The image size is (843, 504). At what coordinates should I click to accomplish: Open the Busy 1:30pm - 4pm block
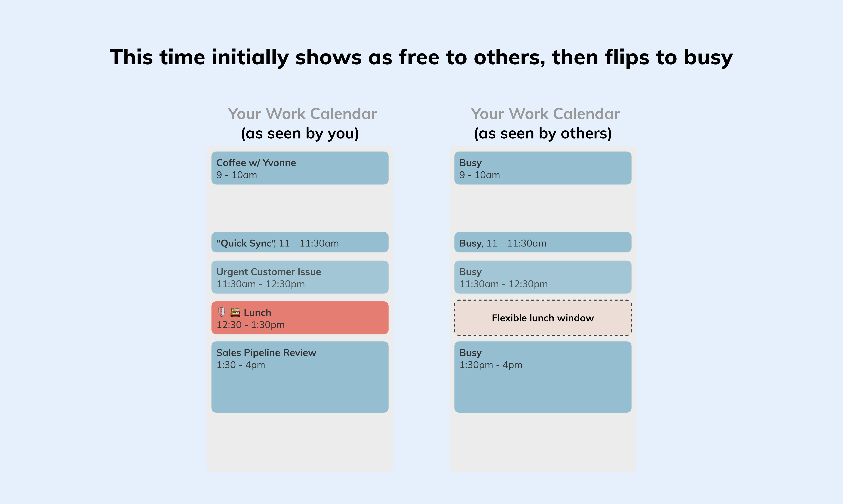point(543,377)
